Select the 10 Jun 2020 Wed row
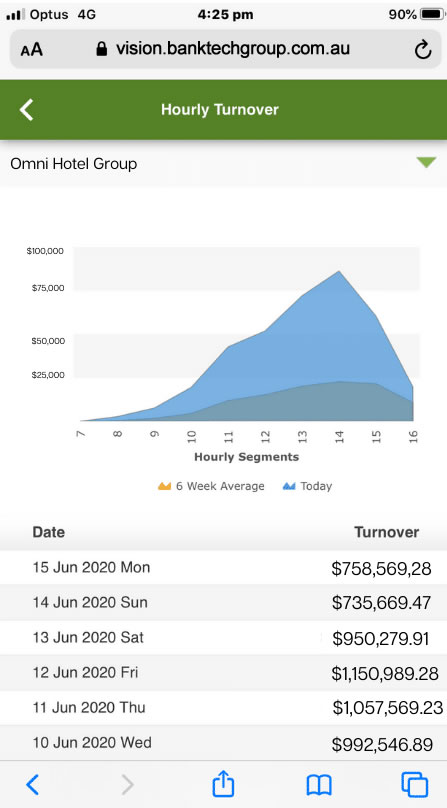Screen dimensions: 447x808 click(223, 743)
